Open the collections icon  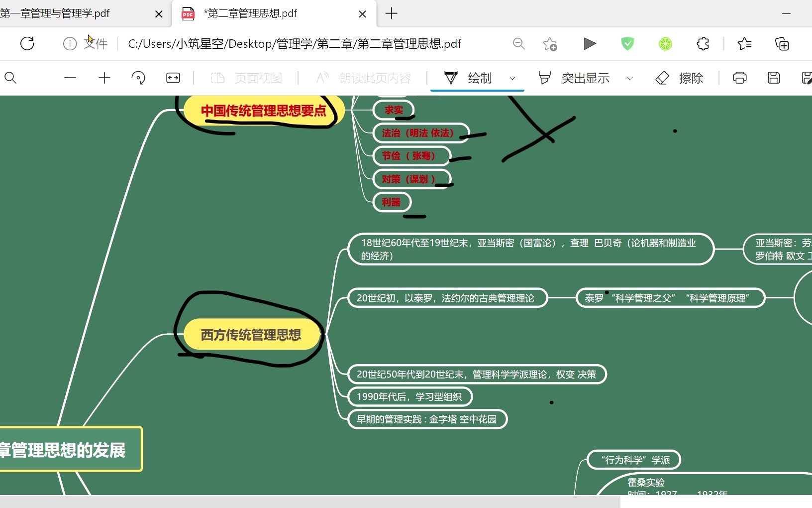pyautogui.click(x=782, y=44)
